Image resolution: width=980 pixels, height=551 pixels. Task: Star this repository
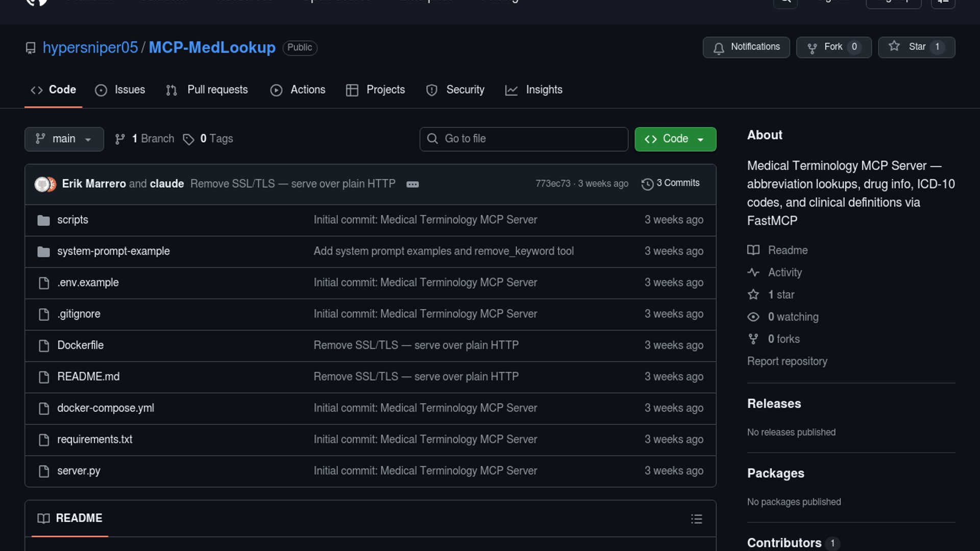click(x=916, y=47)
